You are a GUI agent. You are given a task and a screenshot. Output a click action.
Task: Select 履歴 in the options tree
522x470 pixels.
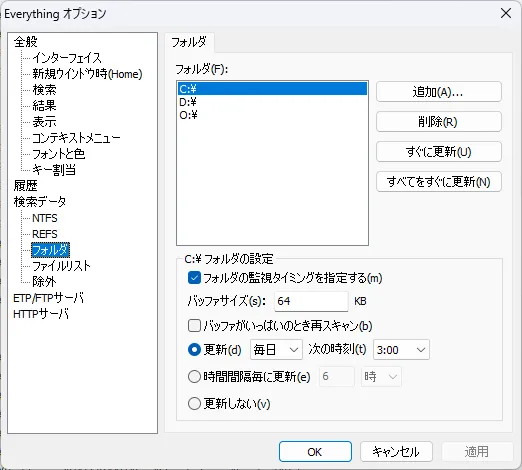point(26,186)
